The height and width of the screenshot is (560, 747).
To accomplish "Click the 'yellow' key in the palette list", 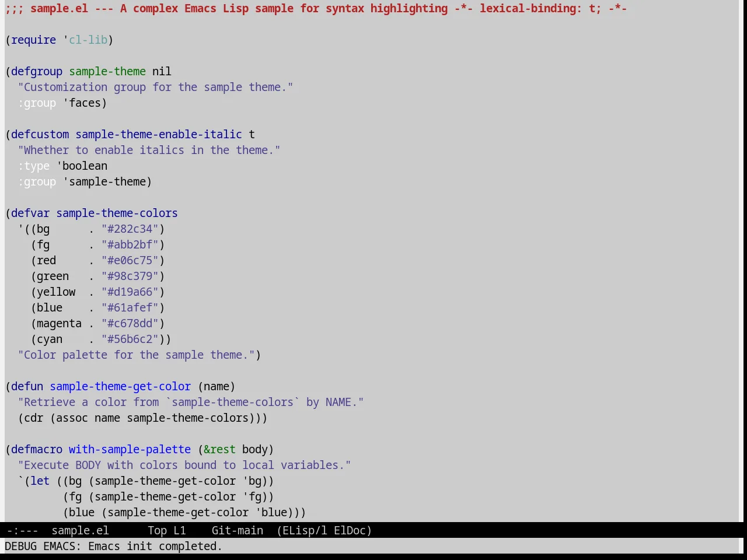I will (x=56, y=292).
